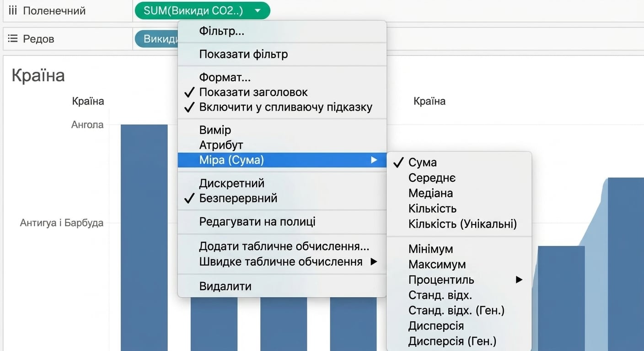Screen dimensions: 644x351
Task: Select the checked Сума aggregation
Action: [459, 162]
